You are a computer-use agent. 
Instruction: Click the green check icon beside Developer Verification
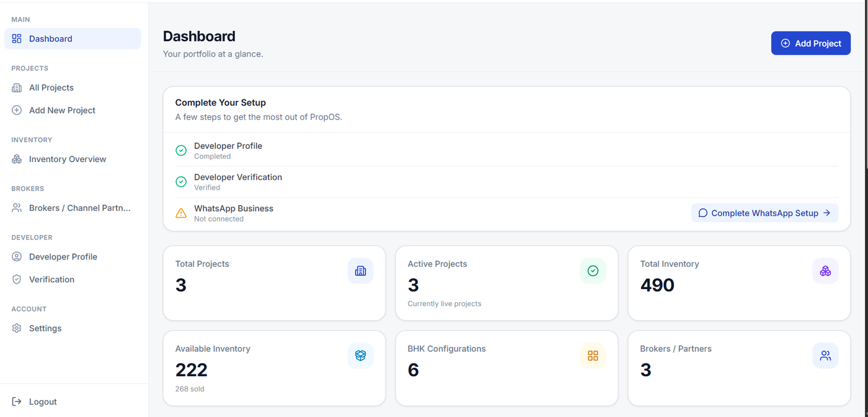[181, 182]
